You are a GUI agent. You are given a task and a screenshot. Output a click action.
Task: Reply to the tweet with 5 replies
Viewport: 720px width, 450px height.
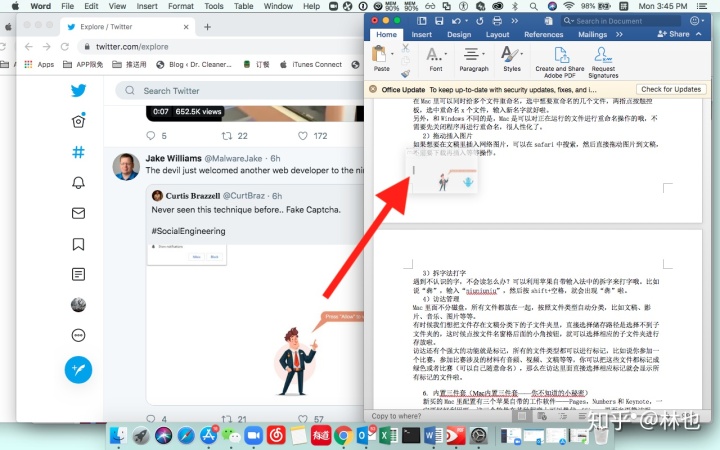[151, 136]
